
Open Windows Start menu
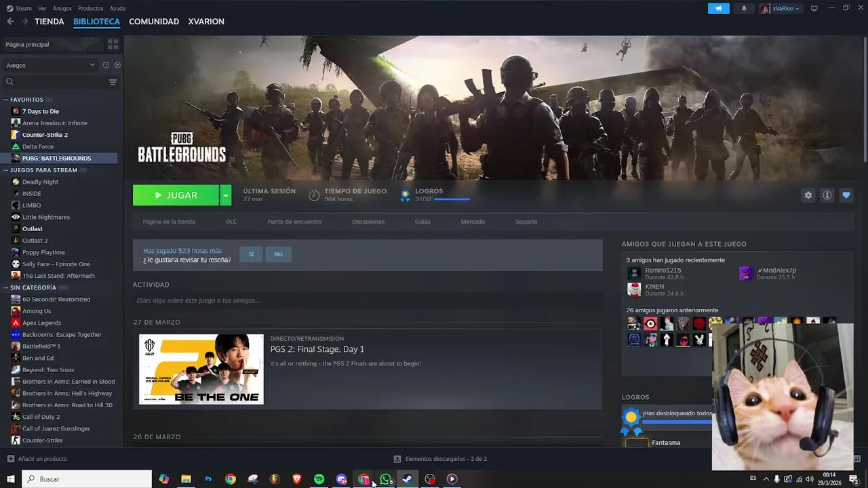click(11, 479)
